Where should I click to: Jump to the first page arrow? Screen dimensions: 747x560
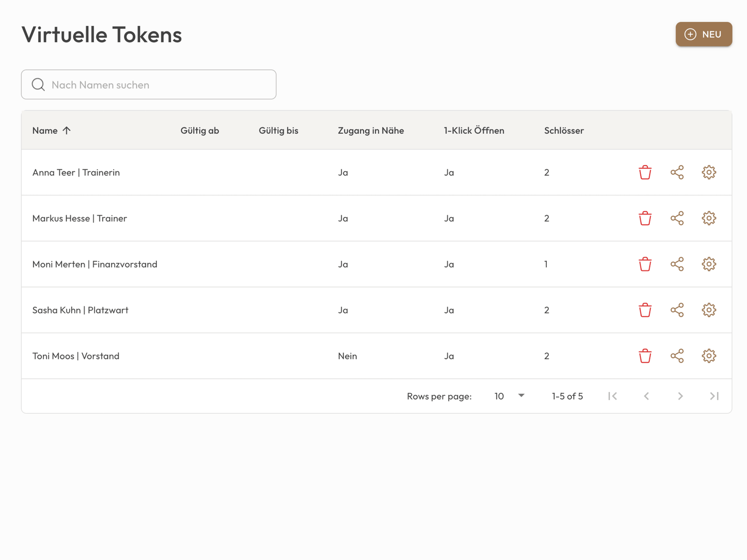click(x=613, y=396)
